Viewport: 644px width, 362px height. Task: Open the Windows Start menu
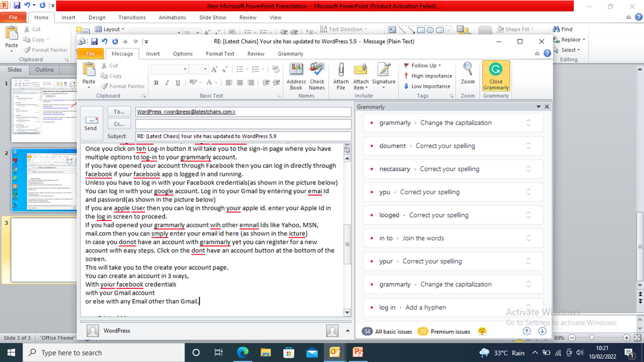(11, 353)
